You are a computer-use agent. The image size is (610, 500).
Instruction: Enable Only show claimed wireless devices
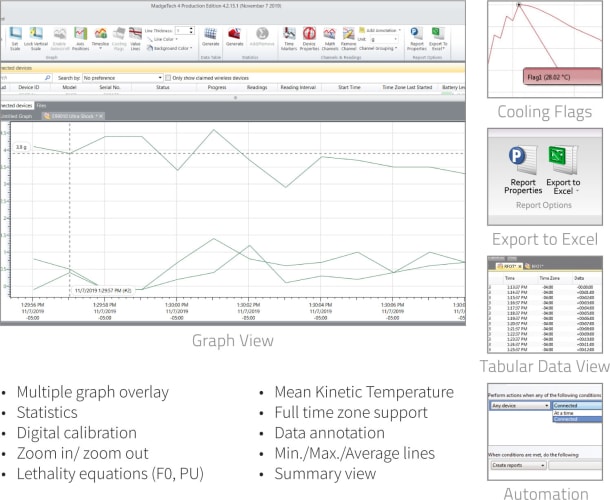pyautogui.click(x=168, y=78)
